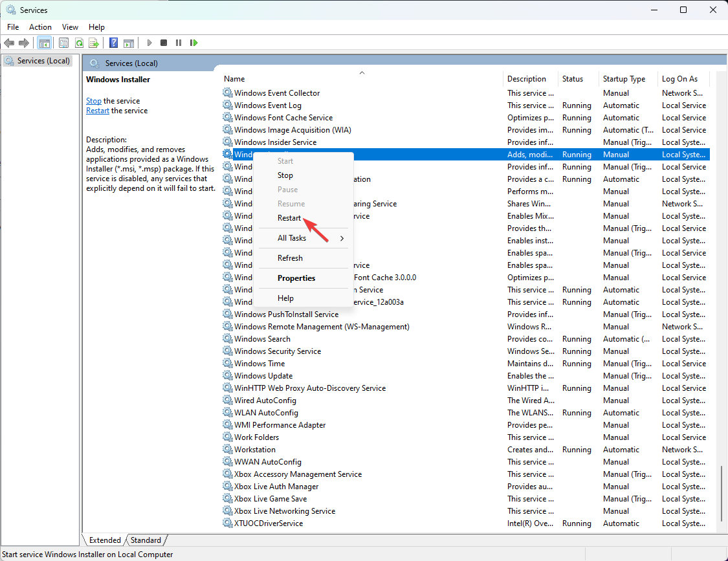Select the Xbox Live Networking Service row
The width and height of the screenshot is (728, 561).
(x=466, y=511)
